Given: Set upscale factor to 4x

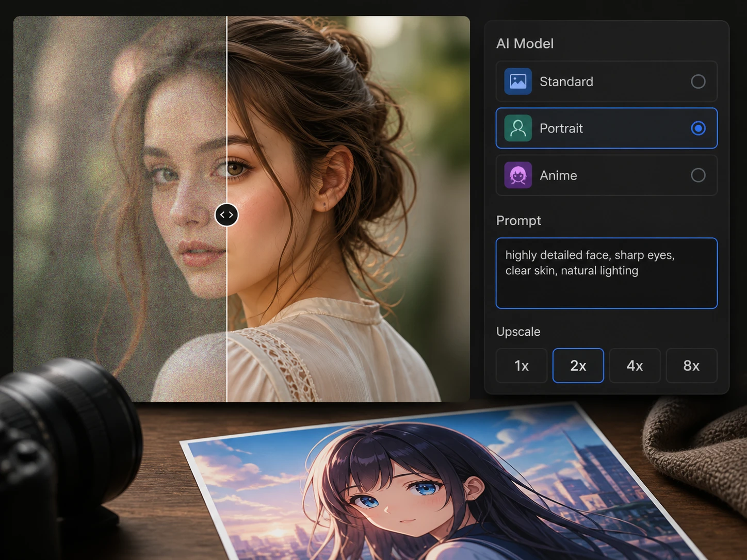Looking at the screenshot, I should pos(635,366).
